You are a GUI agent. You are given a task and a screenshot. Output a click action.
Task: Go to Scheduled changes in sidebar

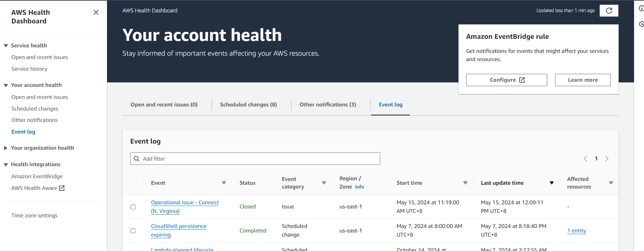(x=35, y=109)
